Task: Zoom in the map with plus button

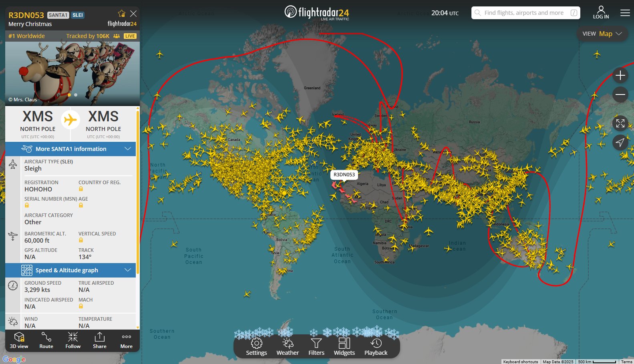Action: [620, 75]
